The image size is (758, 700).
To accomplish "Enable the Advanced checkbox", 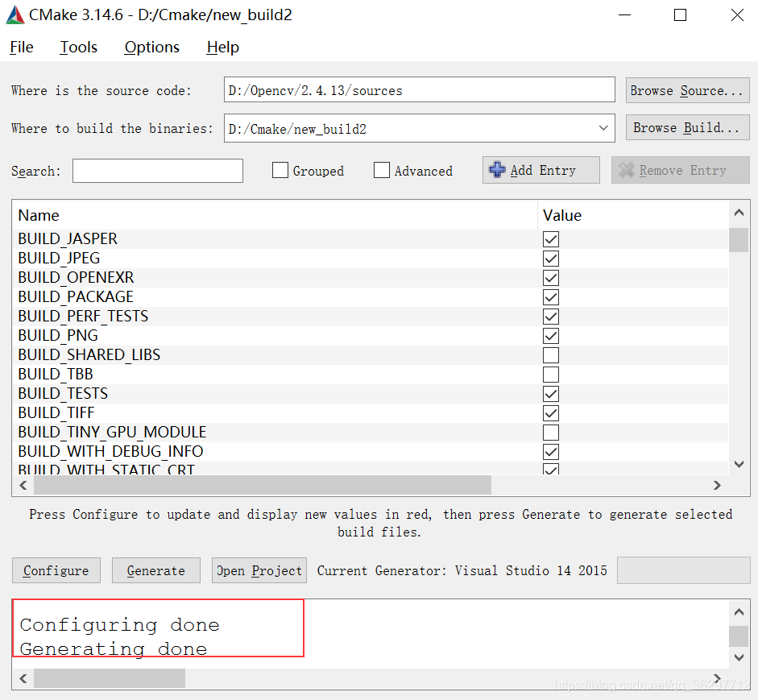I will click(382, 170).
